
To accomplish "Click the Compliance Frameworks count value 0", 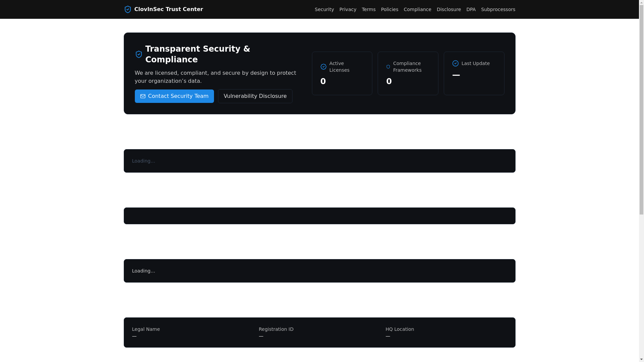I will tap(389, 81).
